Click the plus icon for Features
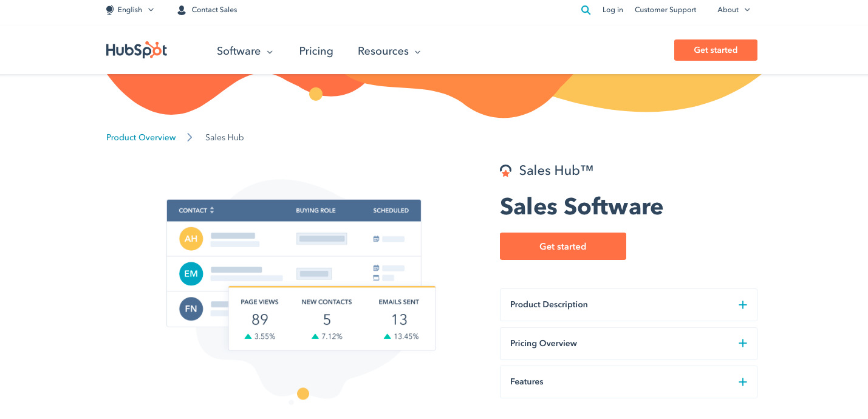The height and width of the screenshot is (419, 868). point(742,382)
